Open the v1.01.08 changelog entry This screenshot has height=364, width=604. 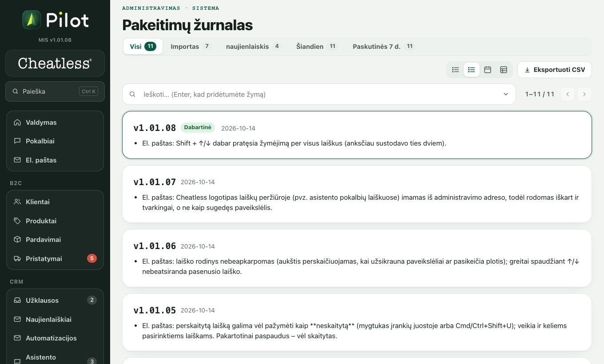tap(357, 135)
